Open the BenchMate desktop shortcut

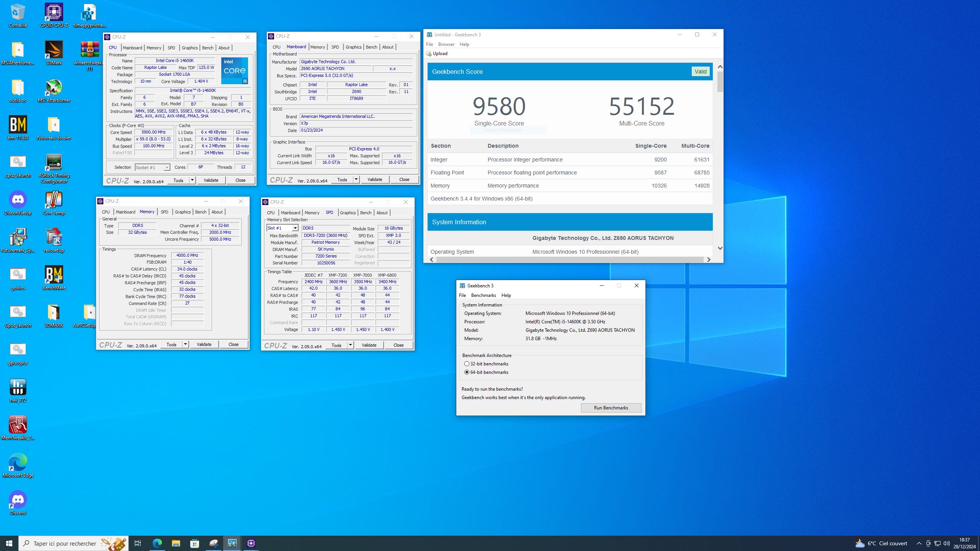pos(54,278)
